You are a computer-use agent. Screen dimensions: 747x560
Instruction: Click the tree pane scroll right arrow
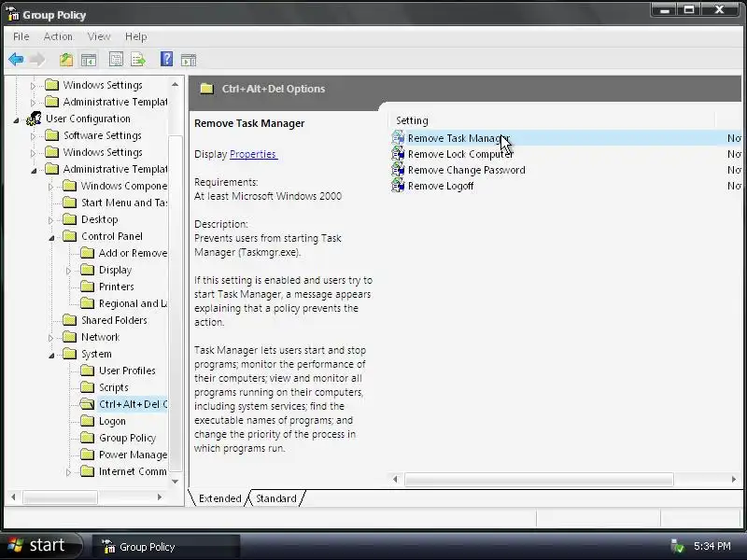[160, 497]
